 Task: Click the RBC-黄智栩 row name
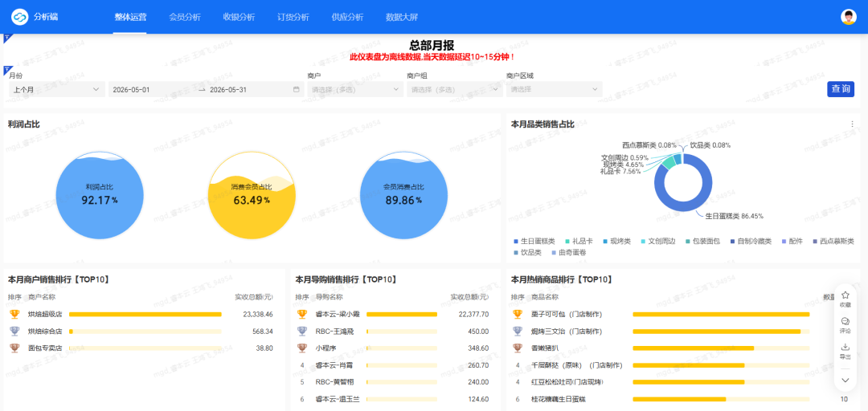tap(334, 382)
